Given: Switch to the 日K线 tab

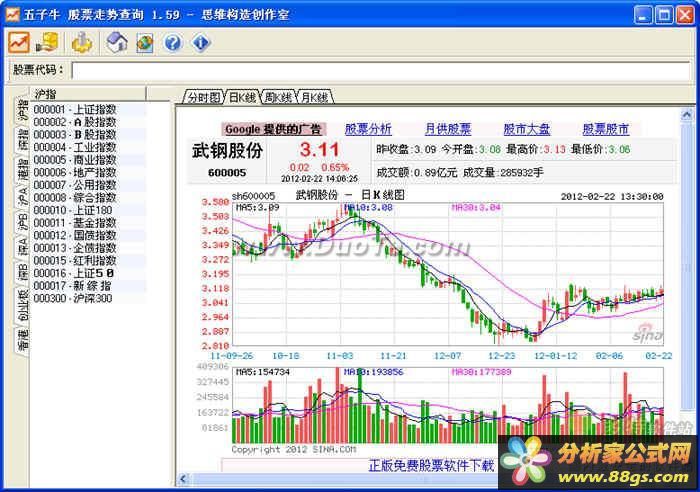Looking at the screenshot, I should click(x=242, y=97).
